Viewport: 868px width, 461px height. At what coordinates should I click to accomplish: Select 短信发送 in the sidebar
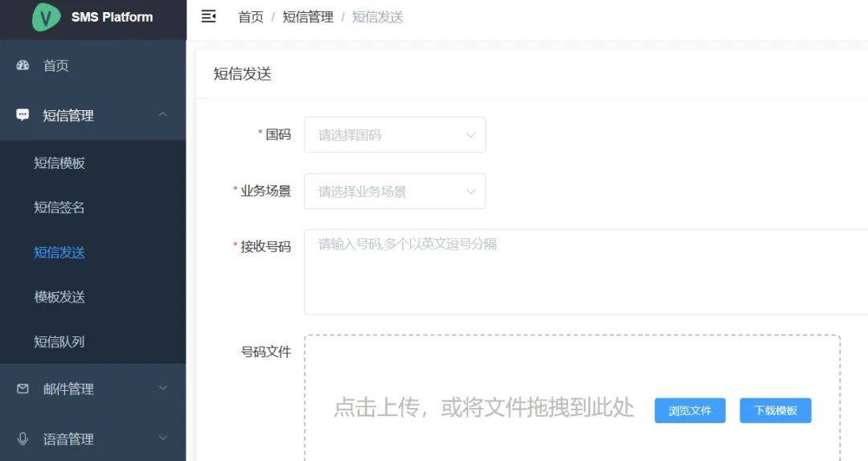click(93, 252)
